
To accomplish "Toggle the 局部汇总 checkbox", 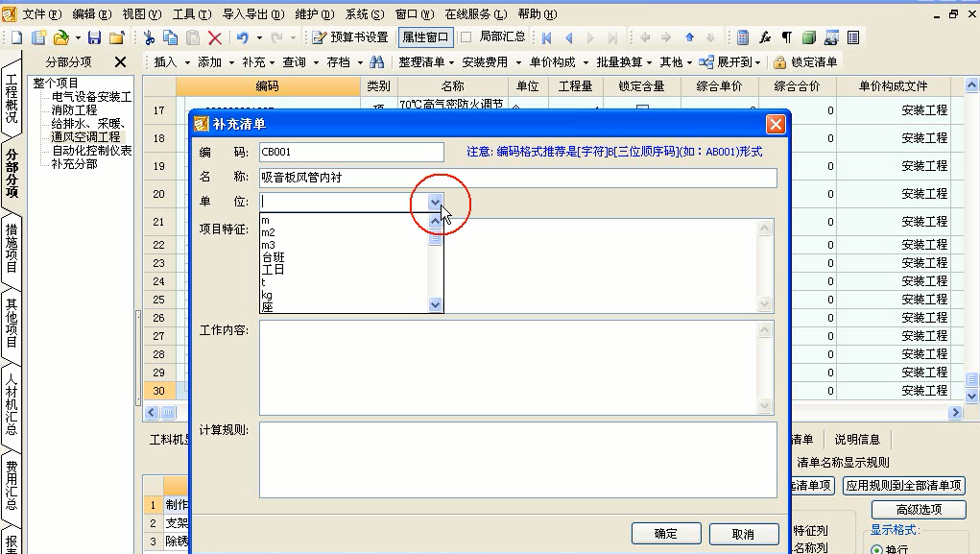I will pos(466,37).
